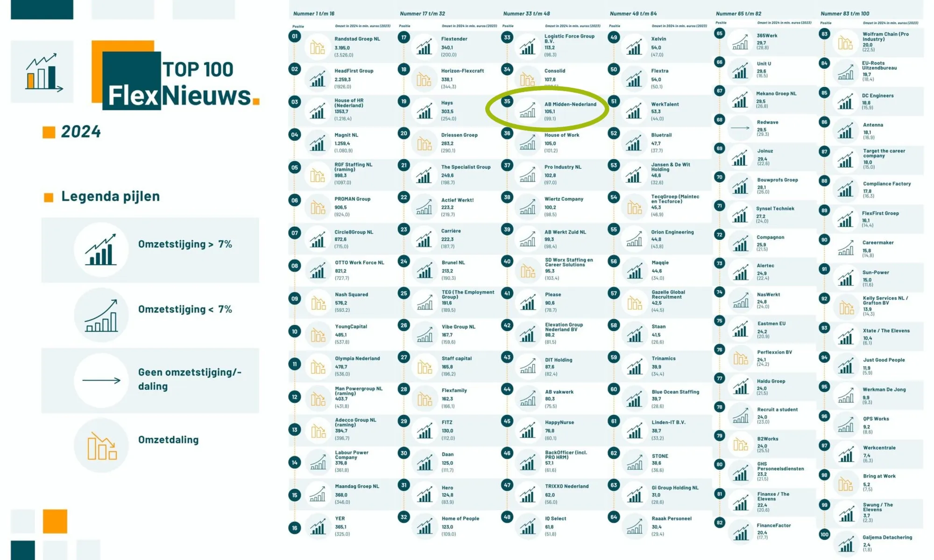Click the decline icon beside SD Worx Staffing
The width and height of the screenshot is (934, 560).
coord(528,271)
